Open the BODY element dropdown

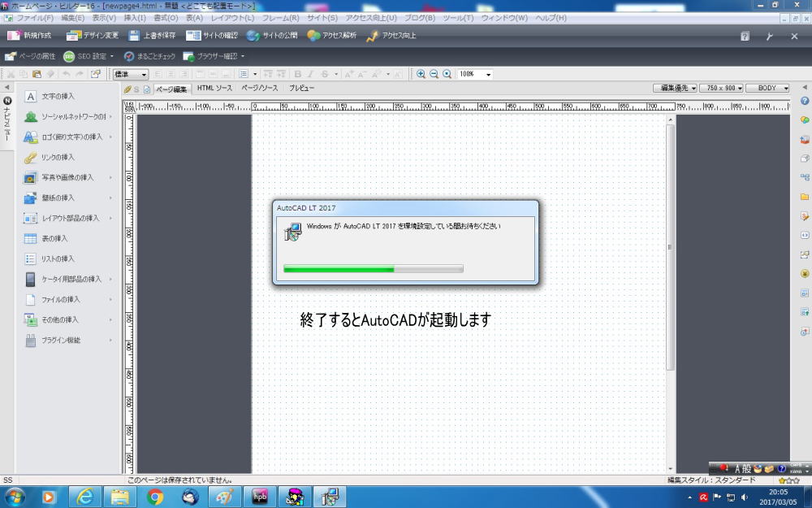coord(767,88)
